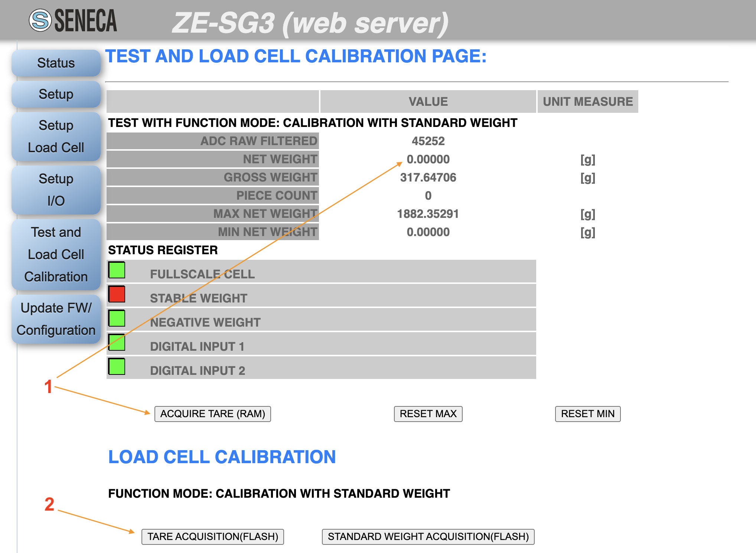Screen dimensions: 756x553
Task: Click STANDARD WEIGHT ACQUISITION(FLASH) button
Action: click(x=428, y=537)
